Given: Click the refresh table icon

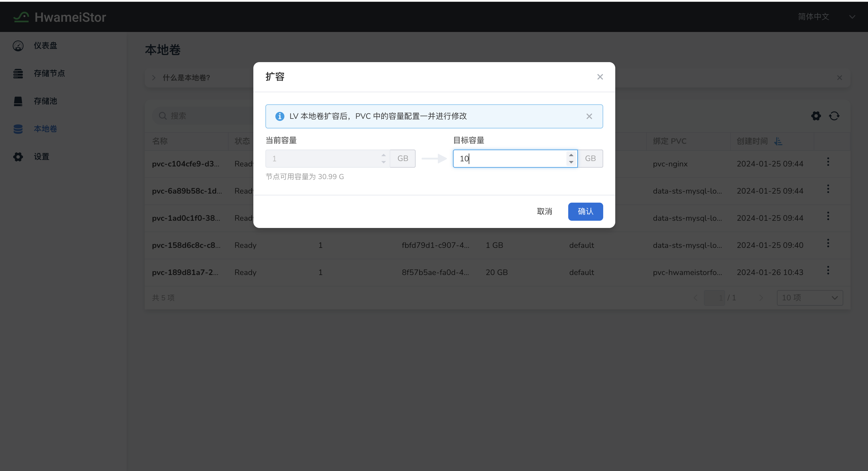Looking at the screenshot, I should (x=834, y=116).
